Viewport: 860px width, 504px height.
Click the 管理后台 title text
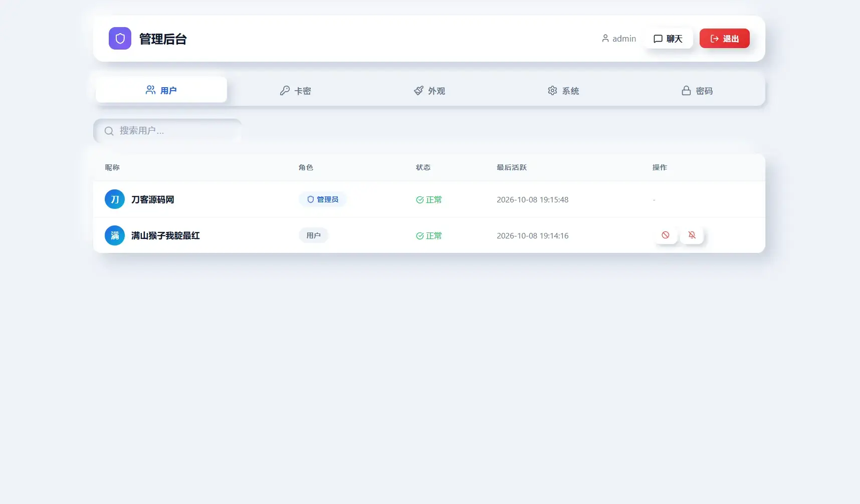[163, 39]
